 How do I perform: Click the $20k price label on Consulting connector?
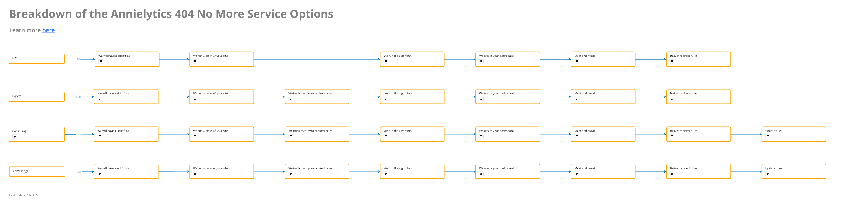tap(78, 135)
